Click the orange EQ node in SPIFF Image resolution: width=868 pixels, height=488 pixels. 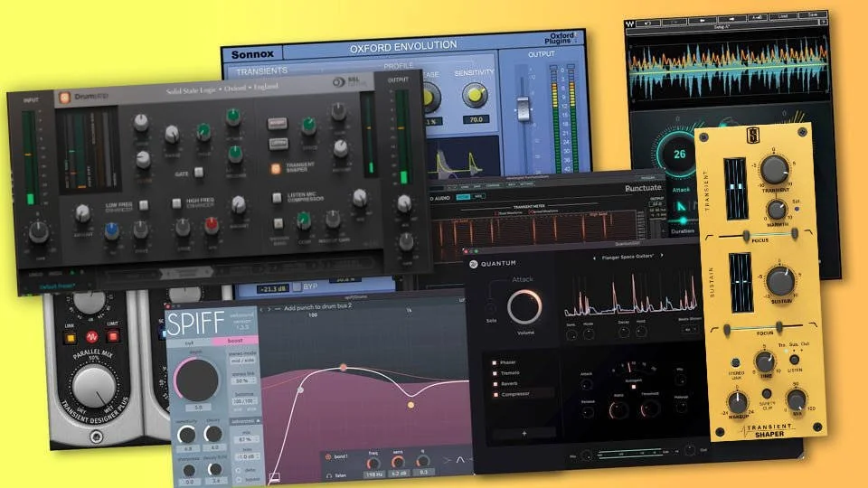click(344, 368)
